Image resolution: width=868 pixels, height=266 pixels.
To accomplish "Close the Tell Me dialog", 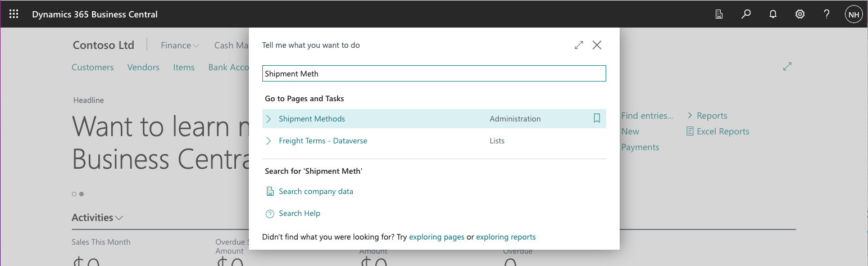I will (597, 45).
